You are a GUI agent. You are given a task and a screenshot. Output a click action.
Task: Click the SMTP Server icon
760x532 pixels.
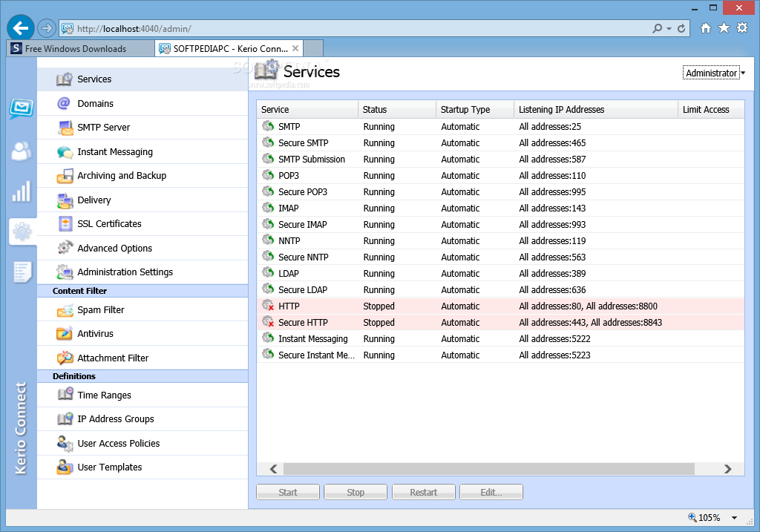click(65, 128)
